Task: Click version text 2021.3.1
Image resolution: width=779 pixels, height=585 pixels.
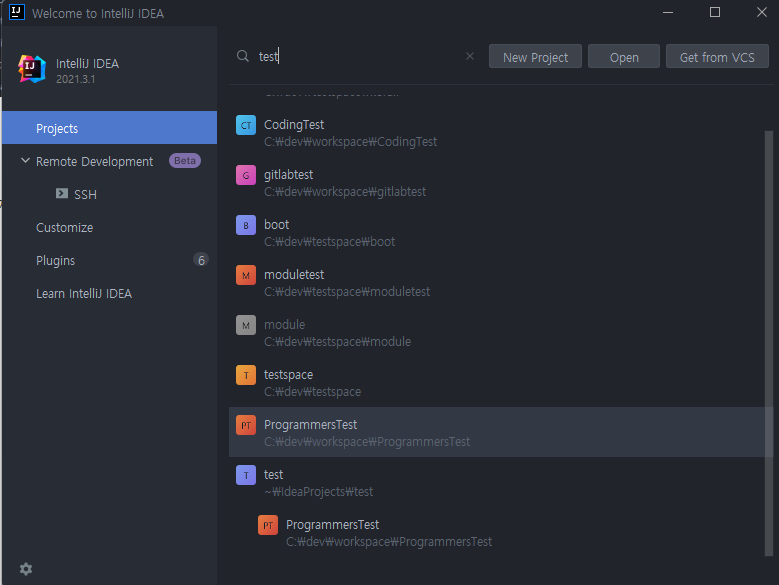Action: [76, 79]
